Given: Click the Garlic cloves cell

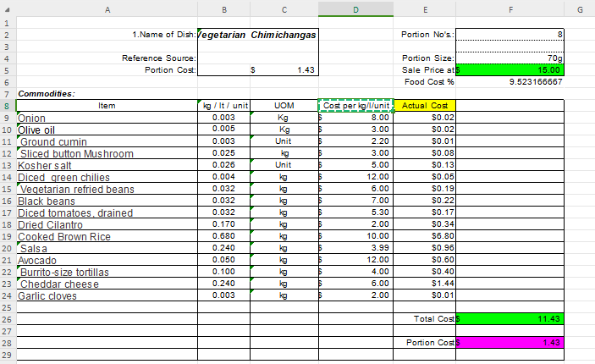Looking at the screenshot, I should pyautogui.click(x=107, y=295).
